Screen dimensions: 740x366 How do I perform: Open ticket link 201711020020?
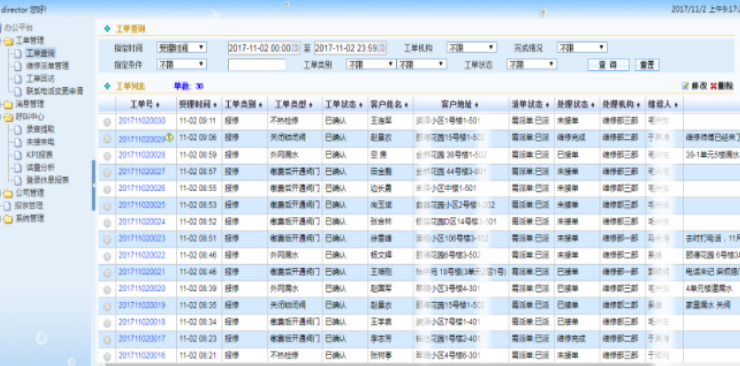142,289
